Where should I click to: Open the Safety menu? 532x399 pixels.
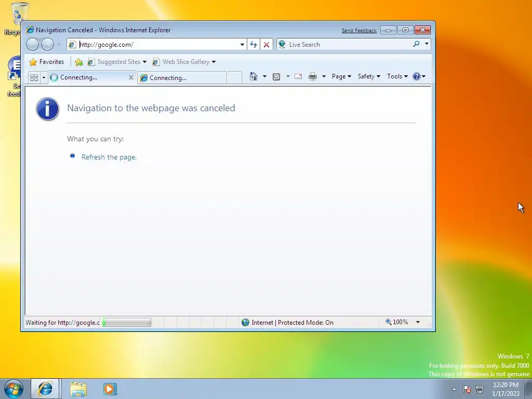coord(369,76)
